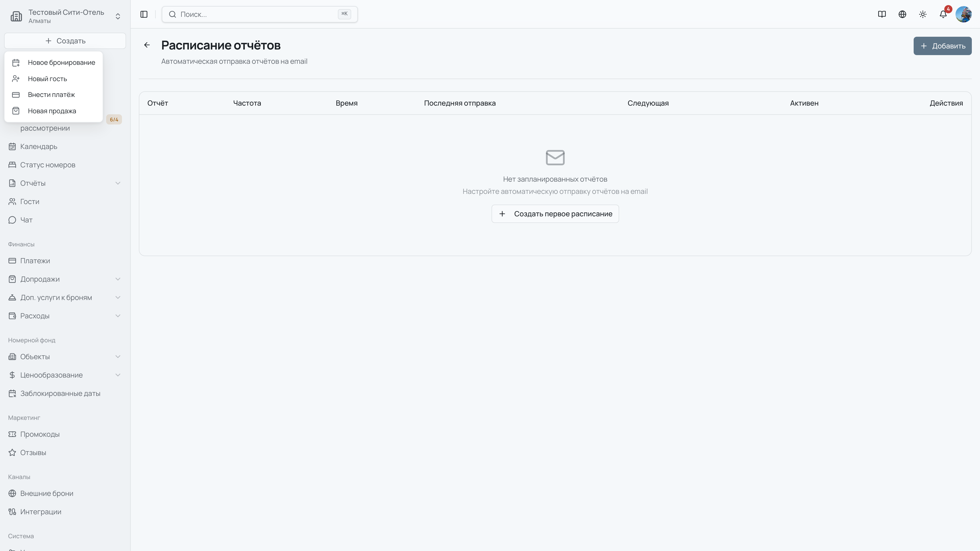Click the Активен column header
This screenshot has width=980, height=551.
pos(804,103)
